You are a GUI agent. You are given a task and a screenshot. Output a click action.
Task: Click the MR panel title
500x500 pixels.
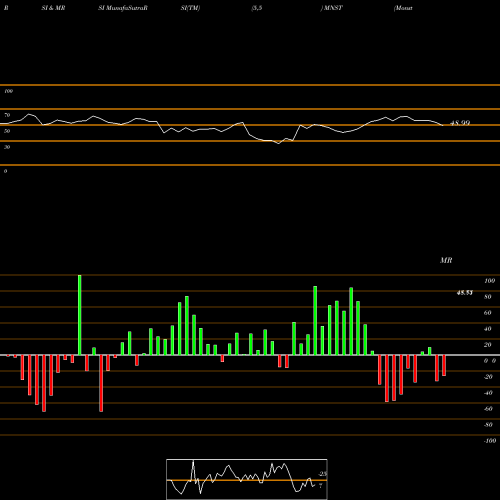point(446,260)
